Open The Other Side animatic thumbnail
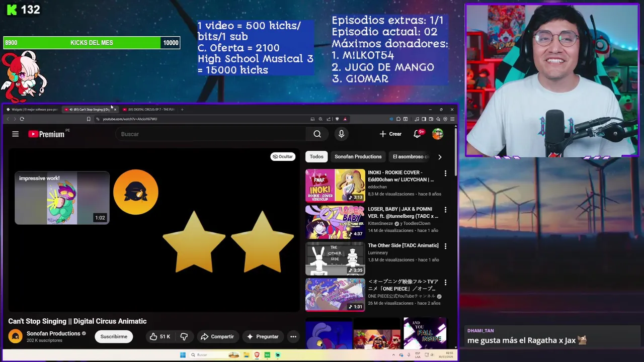Image resolution: width=644 pixels, height=362 pixels. 335,258
